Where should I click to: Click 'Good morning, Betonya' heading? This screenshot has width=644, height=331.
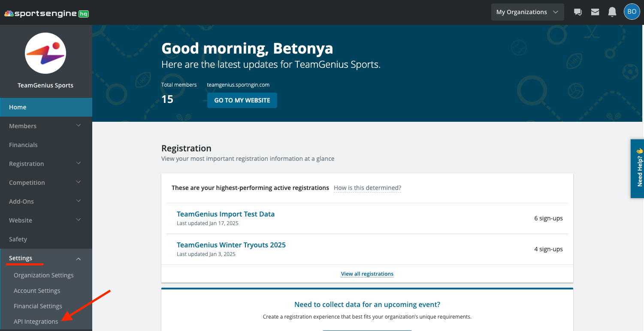point(247,48)
